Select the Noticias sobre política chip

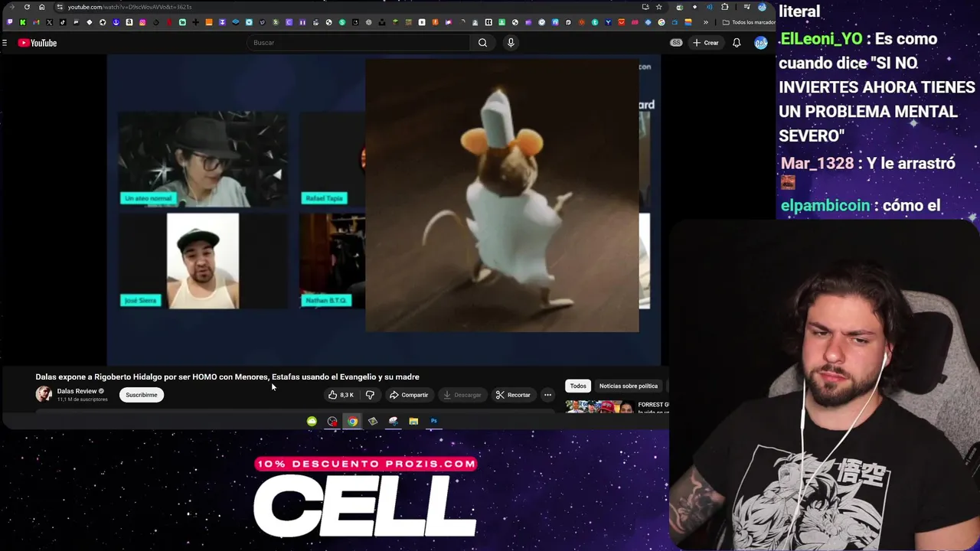click(629, 386)
